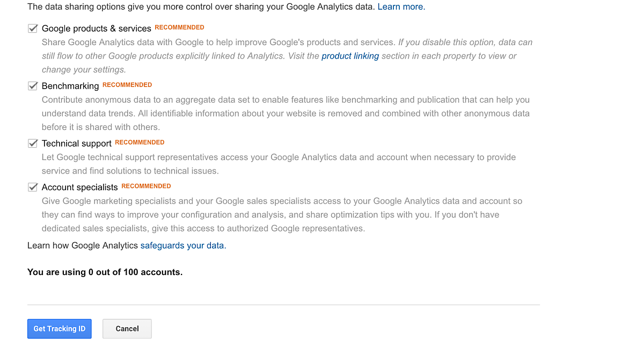Untick the Account specialists checkbox

click(x=33, y=187)
